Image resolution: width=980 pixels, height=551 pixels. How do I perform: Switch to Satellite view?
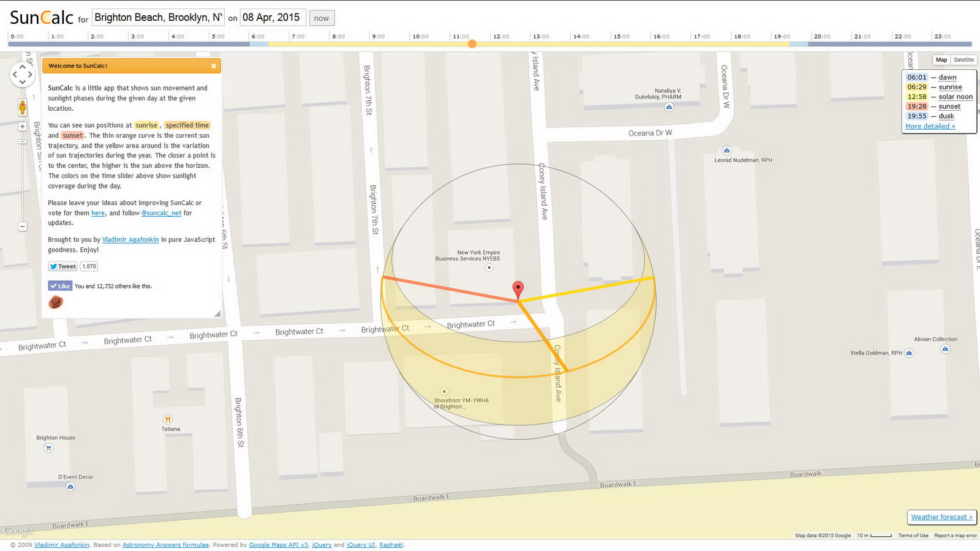tap(963, 60)
